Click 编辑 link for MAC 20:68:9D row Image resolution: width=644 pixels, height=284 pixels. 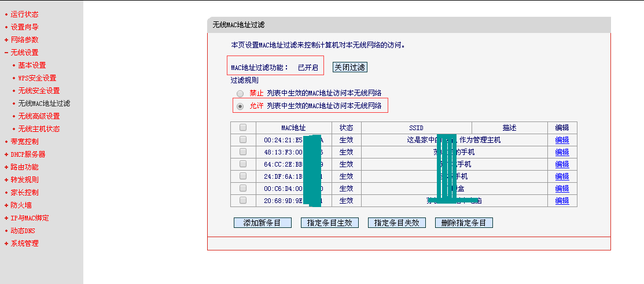(x=562, y=201)
